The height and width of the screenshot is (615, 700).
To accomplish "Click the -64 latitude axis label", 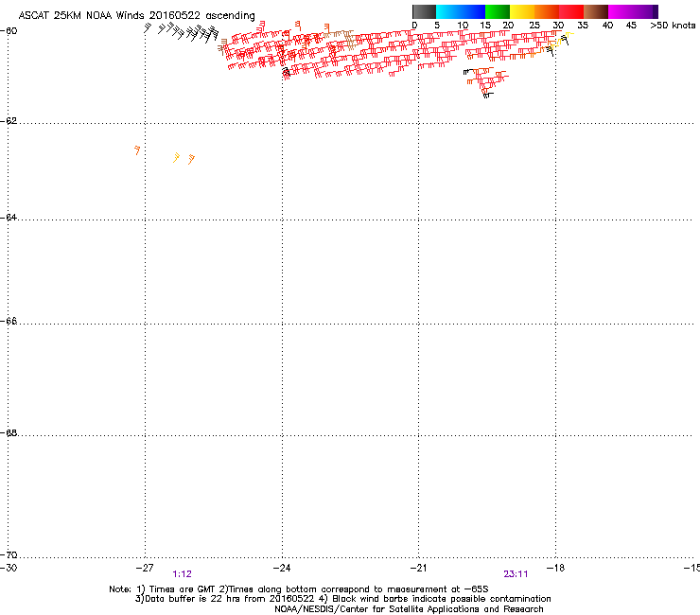I will click(x=9, y=218).
